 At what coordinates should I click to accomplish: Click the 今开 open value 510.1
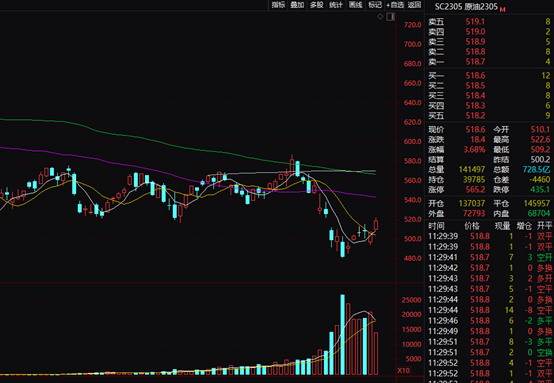point(540,130)
